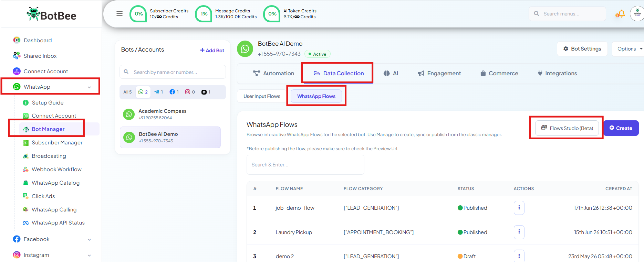Toggle the hamburger sidebar menu icon
Image resolution: width=644 pixels, height=262 pixels.
[x=120, y=14]
